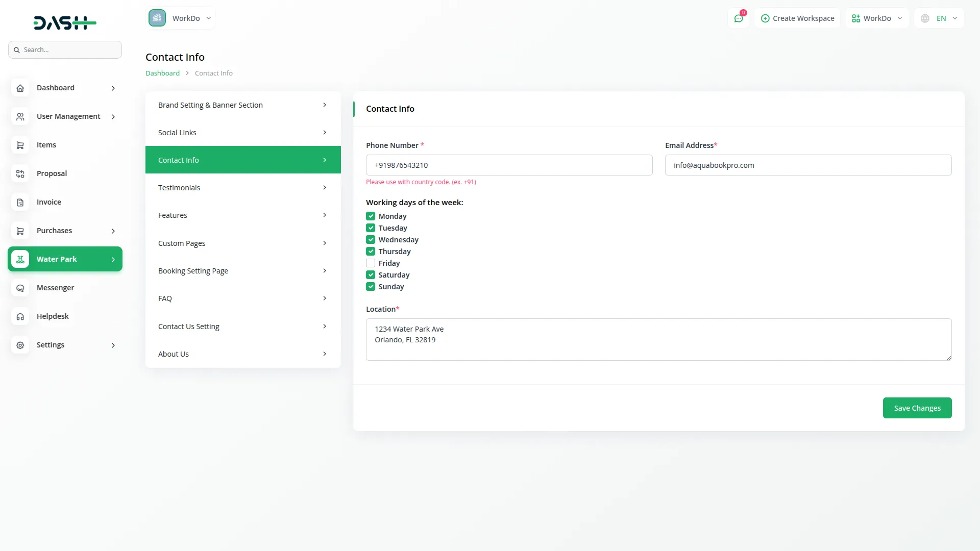Open chat notifications icon in top bar
The height and width of the screenshot is (551, 980).
(738, 18)
